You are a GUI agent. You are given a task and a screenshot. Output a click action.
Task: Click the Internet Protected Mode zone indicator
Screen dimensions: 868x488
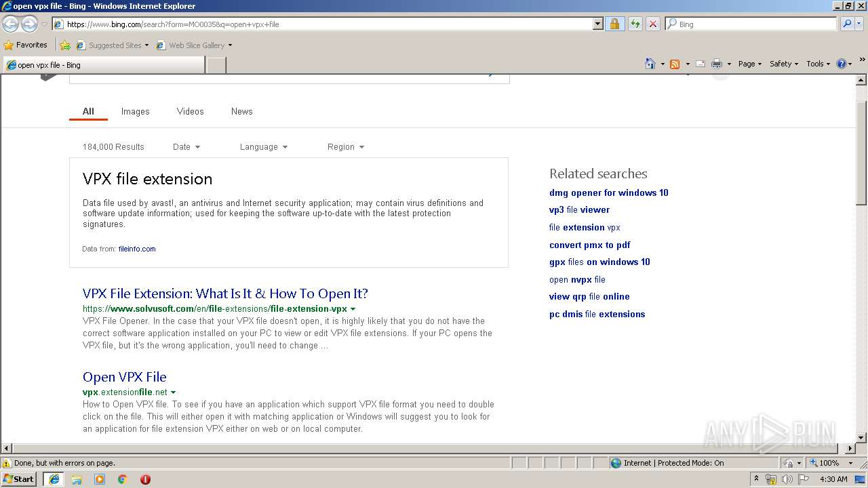667,463
